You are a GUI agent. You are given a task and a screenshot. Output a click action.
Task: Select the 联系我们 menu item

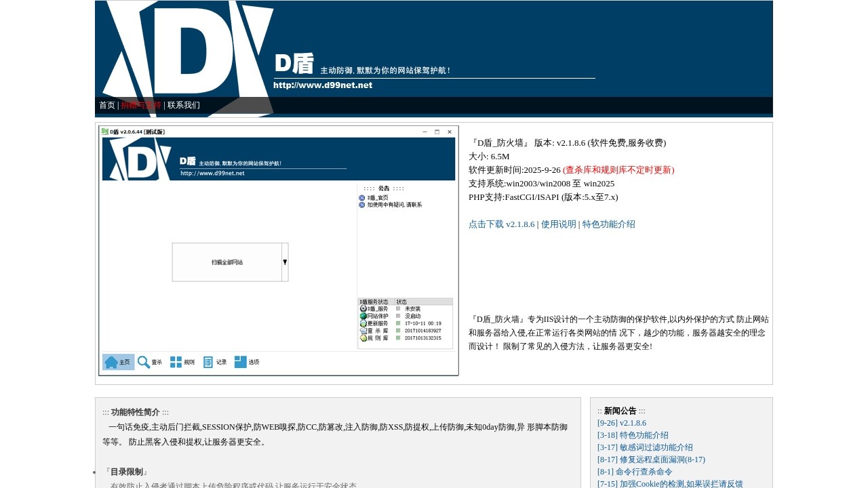(x=182, y=105)
